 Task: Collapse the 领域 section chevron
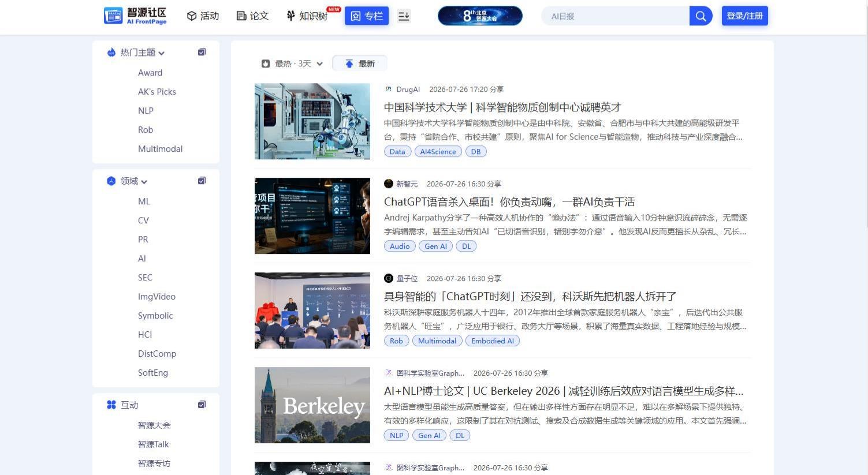pyautogui.click(x=144, y=182)
